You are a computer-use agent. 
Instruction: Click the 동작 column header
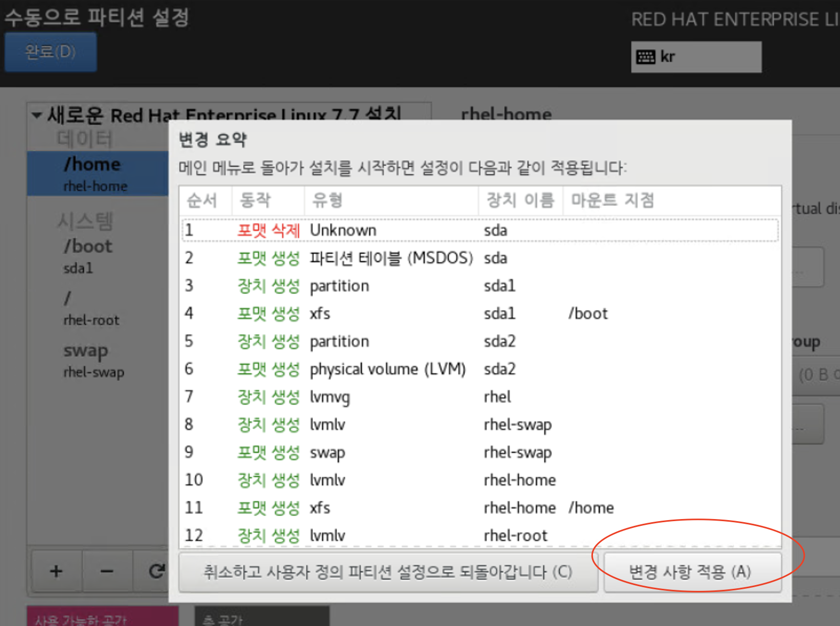[268, 200]
